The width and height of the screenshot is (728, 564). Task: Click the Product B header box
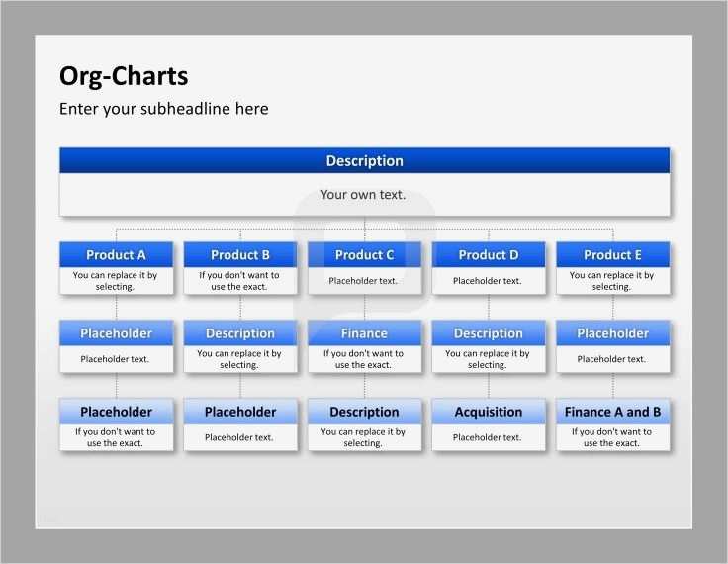pos(240,255)
